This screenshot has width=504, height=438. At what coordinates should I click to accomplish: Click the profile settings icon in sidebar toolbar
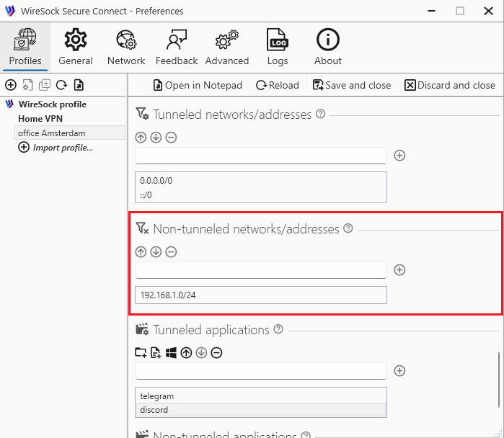pos(27,85)
